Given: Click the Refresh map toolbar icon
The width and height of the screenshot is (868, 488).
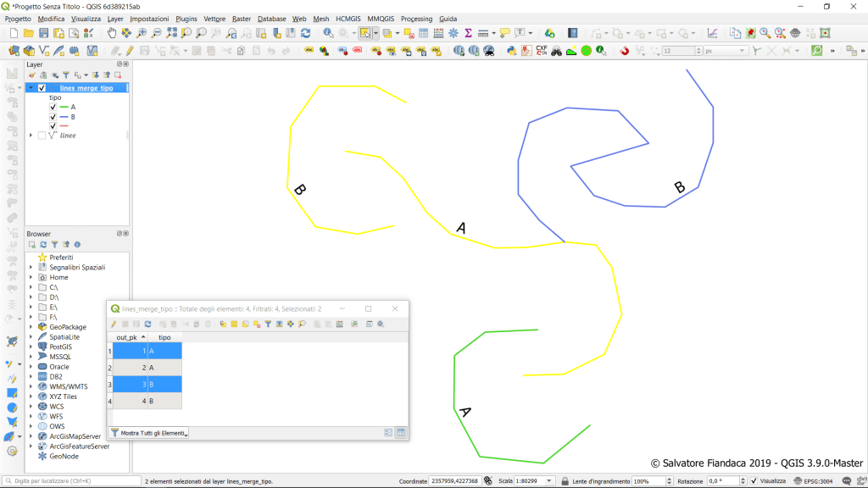Looking at the screenshot, I should (x=305, y=33).
